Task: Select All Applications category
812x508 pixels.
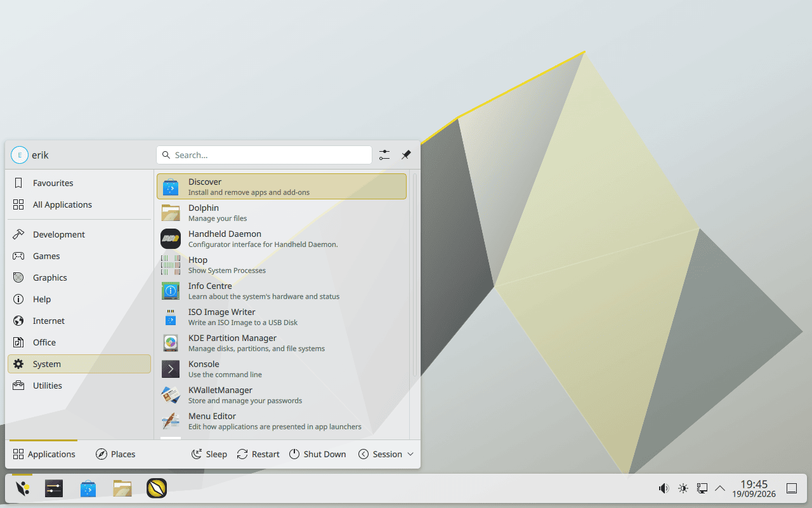Action: coord(79,204)
